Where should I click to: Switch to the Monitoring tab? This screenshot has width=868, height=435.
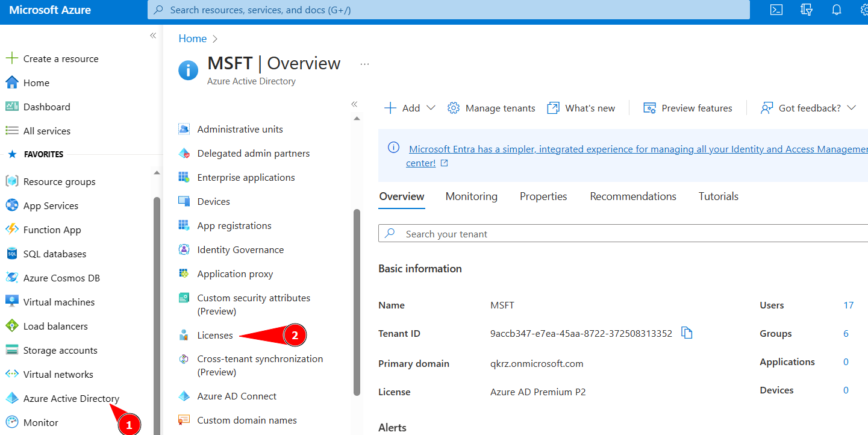click(x=472, y=196)
